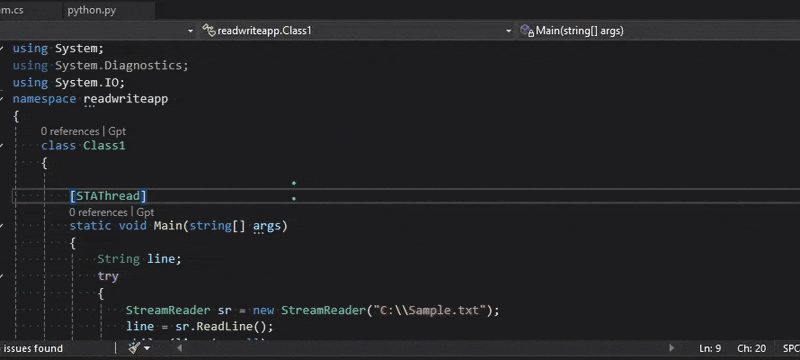Click the 'args' parameter in Main
Viewport: 800px width, 360px height.
tap(266, 225)
